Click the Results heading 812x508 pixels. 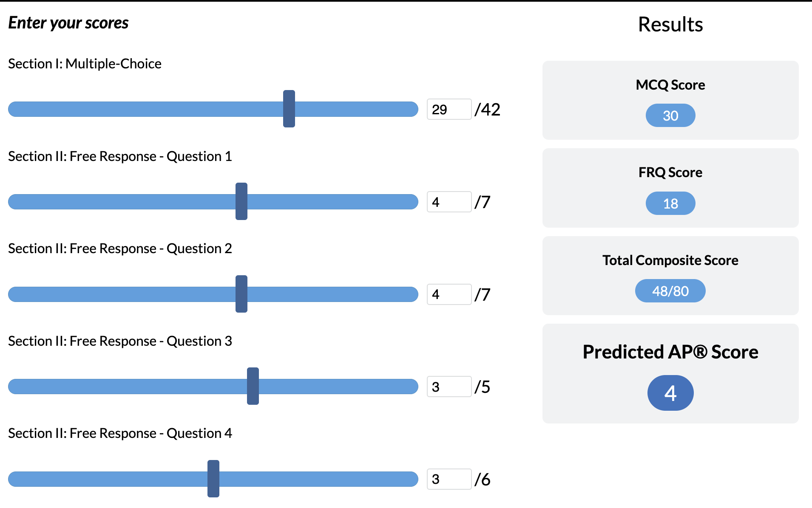(x=670, y=24)
